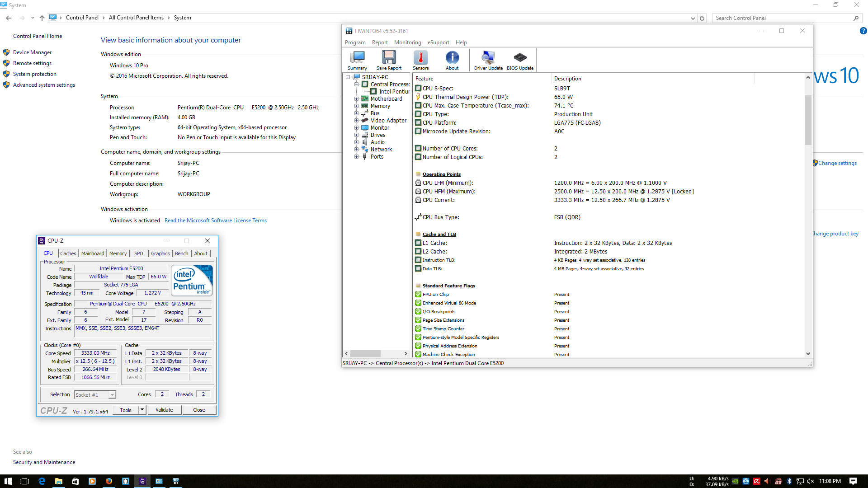
Task: Expand Drives node in HWiNFO tree
Action: (356, 135)
